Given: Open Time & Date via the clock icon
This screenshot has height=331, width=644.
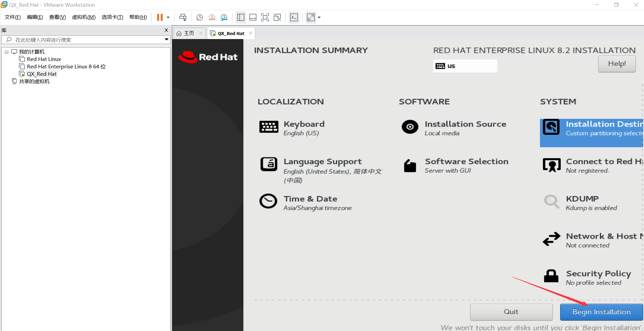Looking at the screenshot, I should pos(268,201).
